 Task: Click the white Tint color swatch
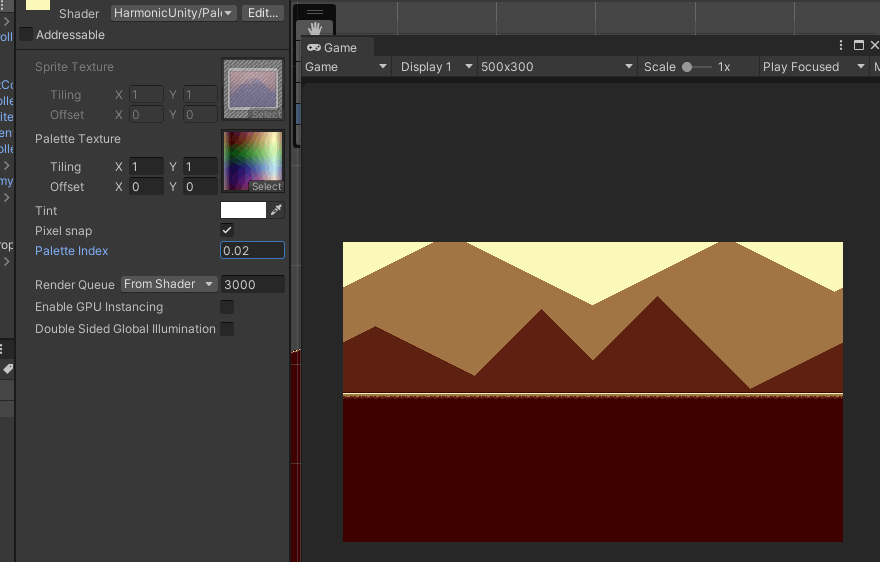tap(243, 211)
